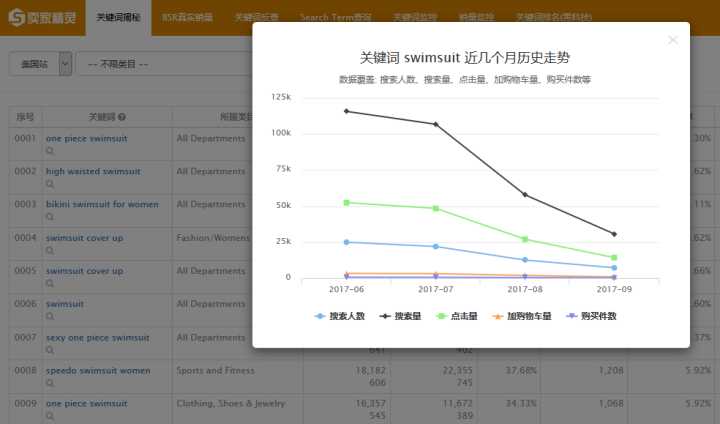Screen dimensions: 720x424
Task: Click green 点击量 data point at 2017-08
Action: (525, 239)
